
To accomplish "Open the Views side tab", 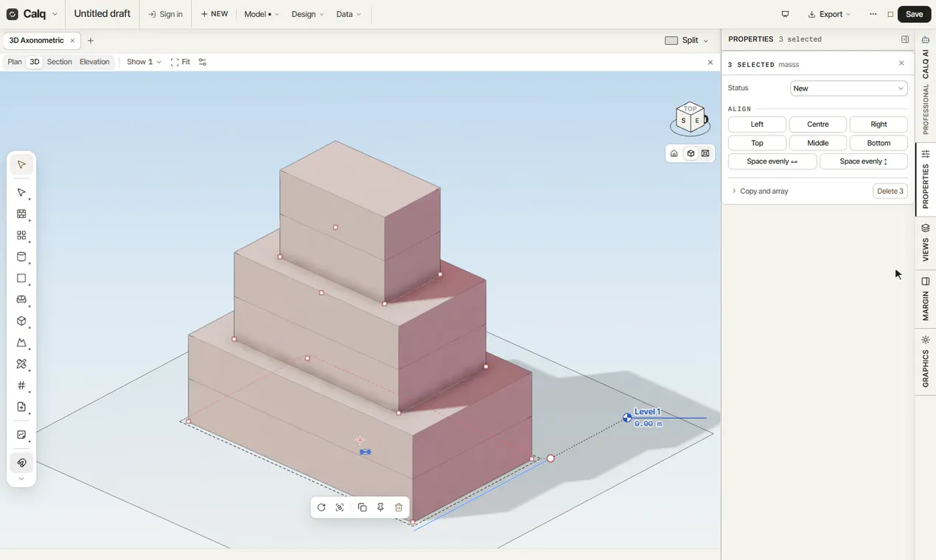I will coord(926,242).
